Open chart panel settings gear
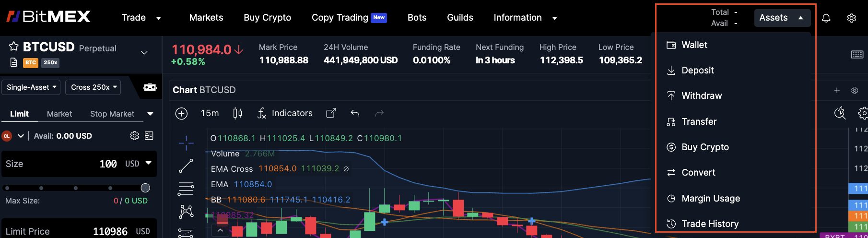The height and width of the screenshot is (238, 868). click(855, 90)
